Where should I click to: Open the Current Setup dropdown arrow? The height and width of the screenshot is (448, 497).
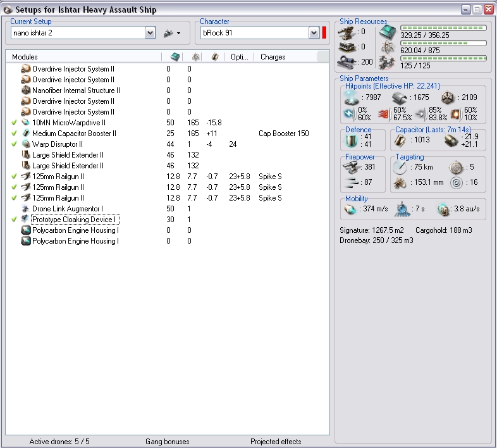pyautogui.click(x=150, y=33)
